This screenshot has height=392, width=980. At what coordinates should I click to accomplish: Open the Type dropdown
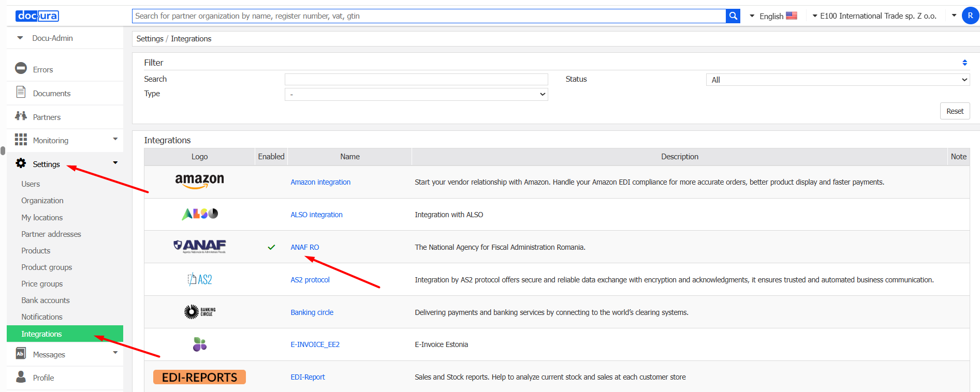(x=416, y=94)
